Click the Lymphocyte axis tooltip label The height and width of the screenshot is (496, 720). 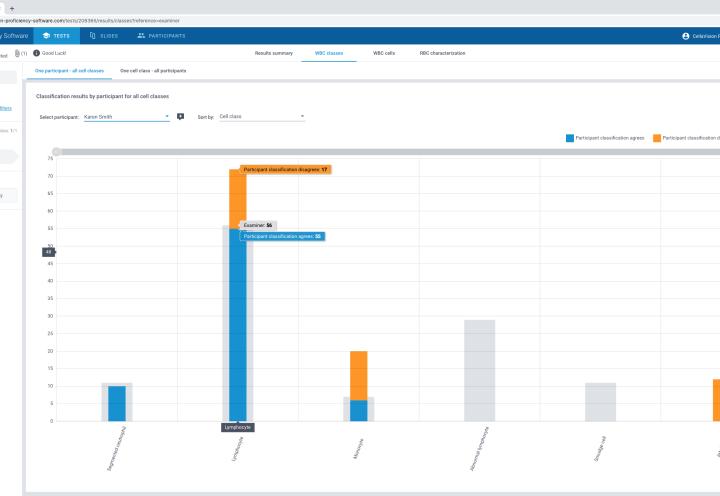click(237, 428)
